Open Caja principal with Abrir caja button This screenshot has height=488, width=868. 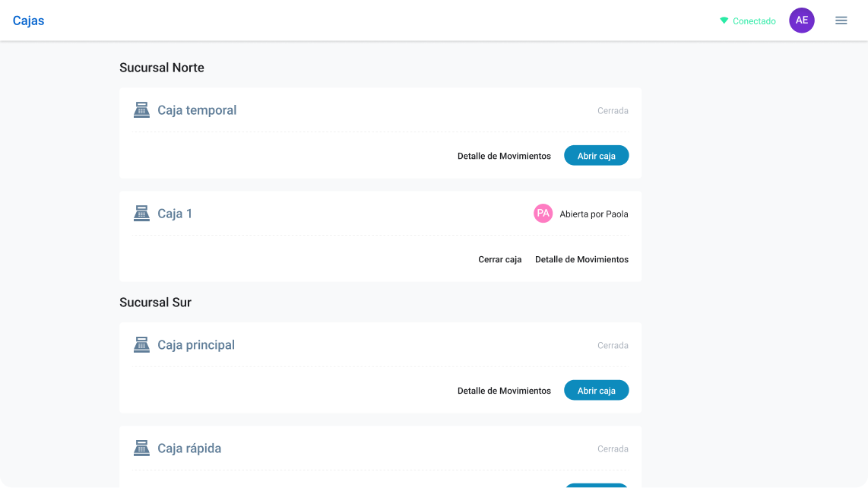point(596,391)
